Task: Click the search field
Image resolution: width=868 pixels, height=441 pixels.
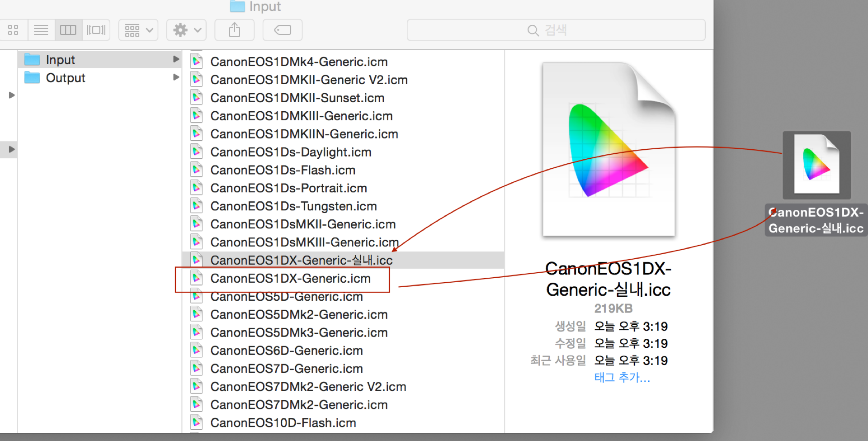Action: pos(556,30)
